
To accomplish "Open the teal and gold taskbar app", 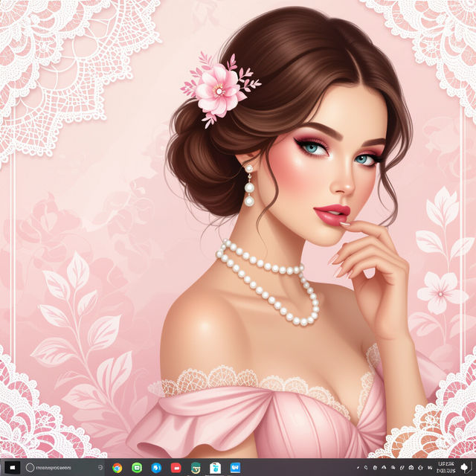I will tap(196, 468).
